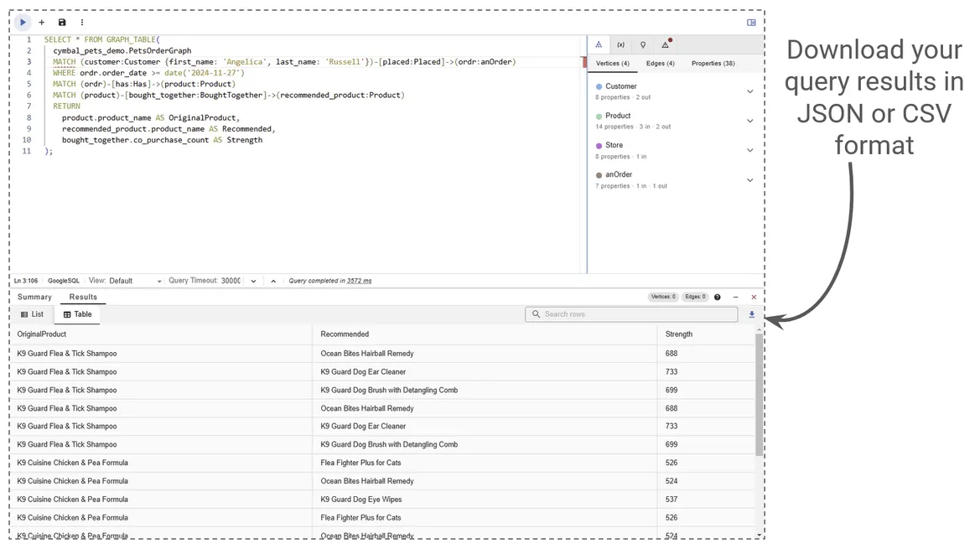
Task: Expand the Customer vertex entry
Action: pyautogui.click(x=750, y=91)
